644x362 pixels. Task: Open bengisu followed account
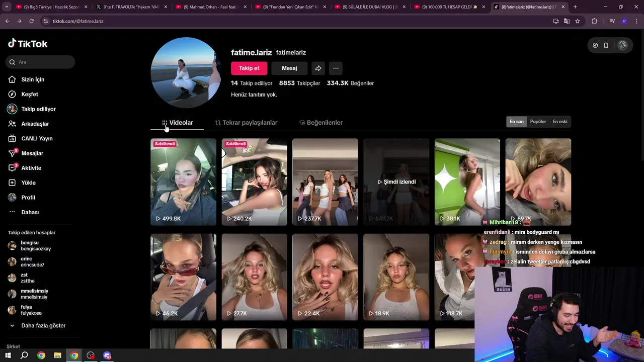coord(30,246)
